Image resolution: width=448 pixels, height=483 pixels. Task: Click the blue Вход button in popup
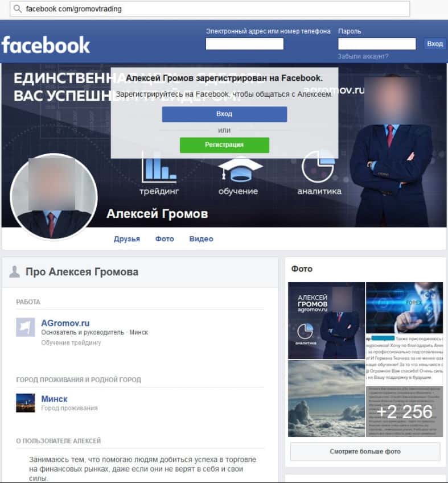(224, 114)
